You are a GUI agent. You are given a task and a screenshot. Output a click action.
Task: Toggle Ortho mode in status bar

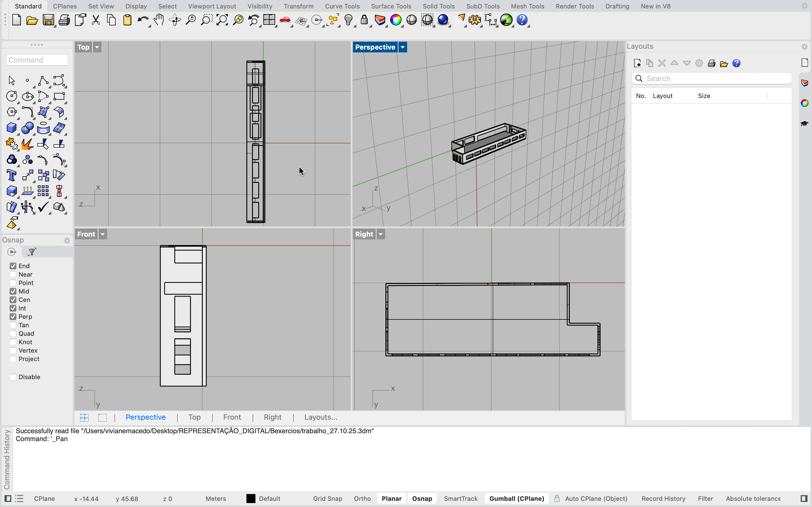tap(362, 499)
